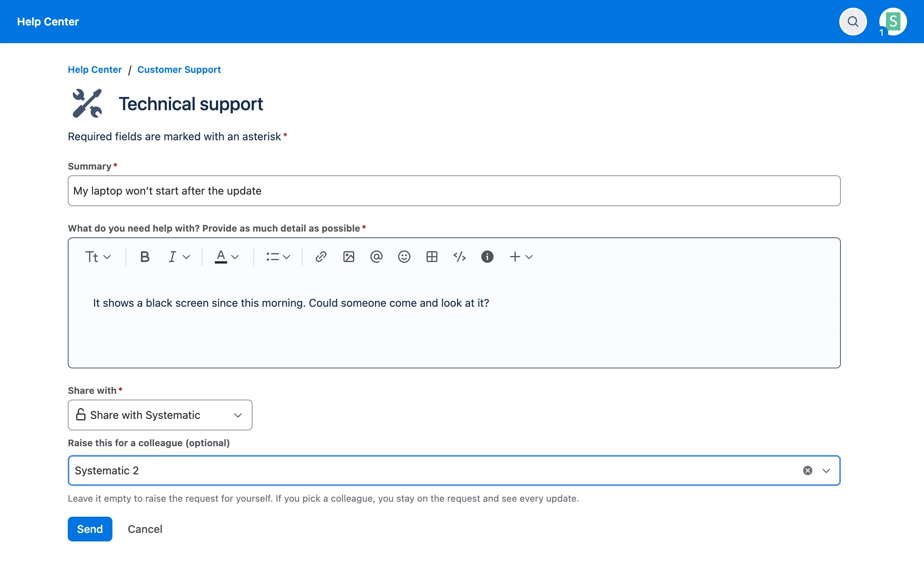This screenshot has height=578, width=924.
Task: Open the insert plus menu
Action: (515, 257)
